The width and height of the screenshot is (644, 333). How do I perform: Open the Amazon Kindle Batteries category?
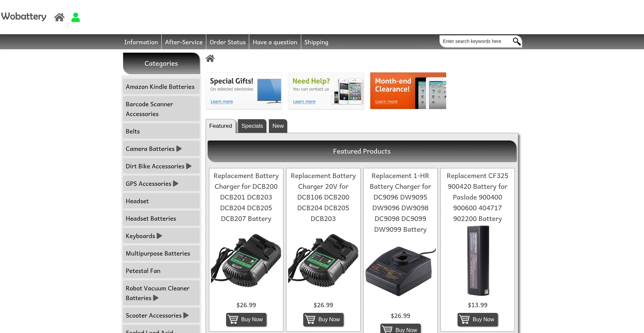click(160, 87)
